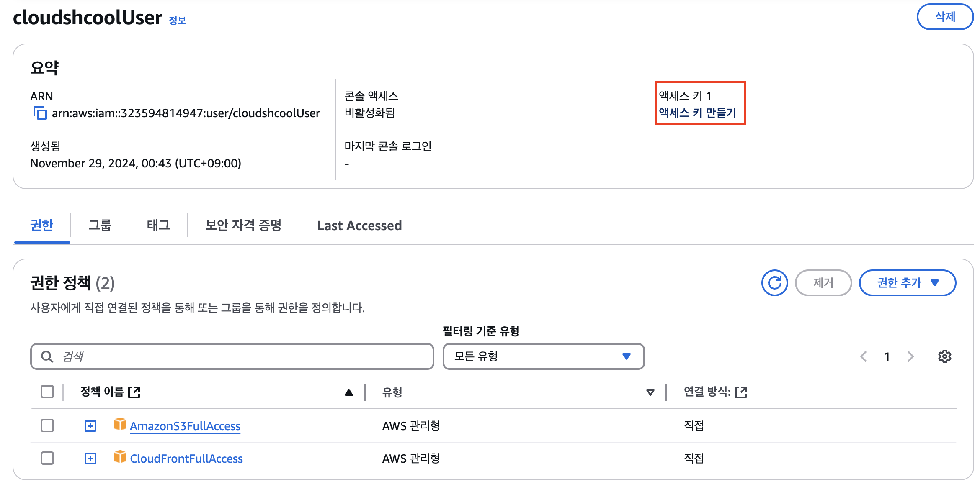Click the 삭제 button

pos(945,17)
